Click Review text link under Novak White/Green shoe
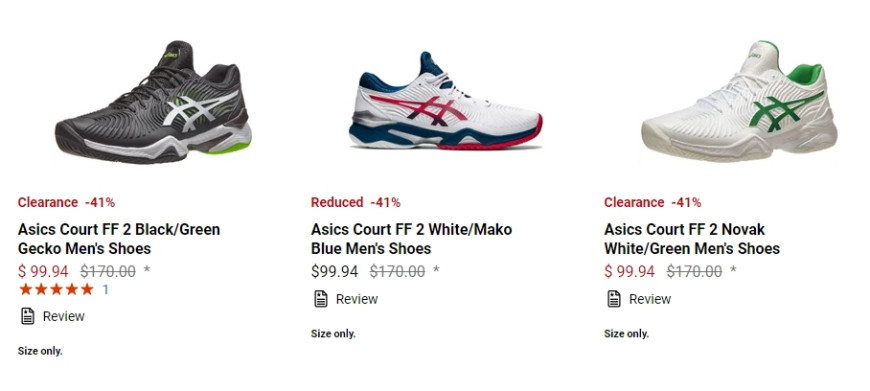Image resolution: width=870 pixels, height=391 pixels. [x=650, y=299]
